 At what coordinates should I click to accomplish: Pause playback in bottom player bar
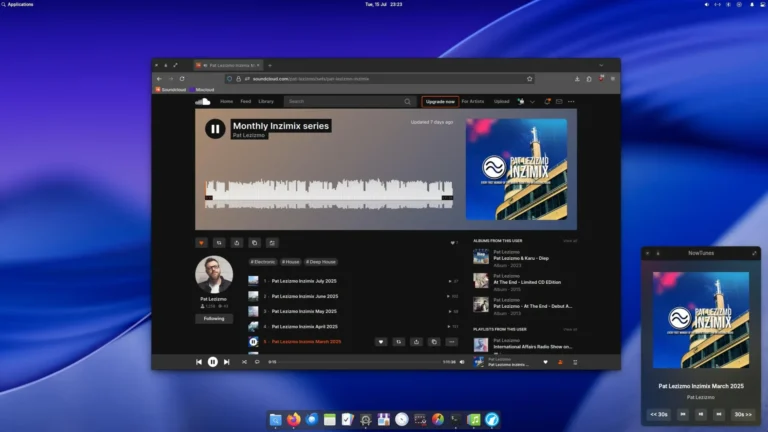click(x=213, y=362)
